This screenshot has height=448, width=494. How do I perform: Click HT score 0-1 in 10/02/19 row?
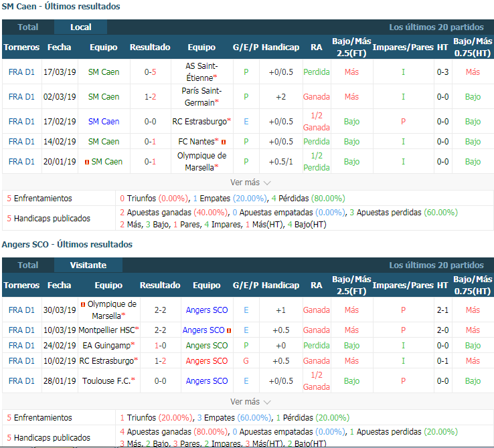tap(442, 361)
